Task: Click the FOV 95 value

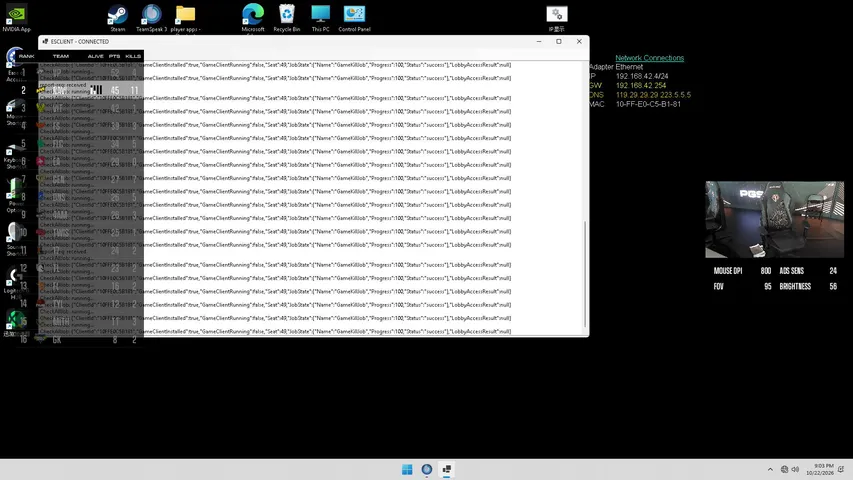Action: [x=768, y=286]
